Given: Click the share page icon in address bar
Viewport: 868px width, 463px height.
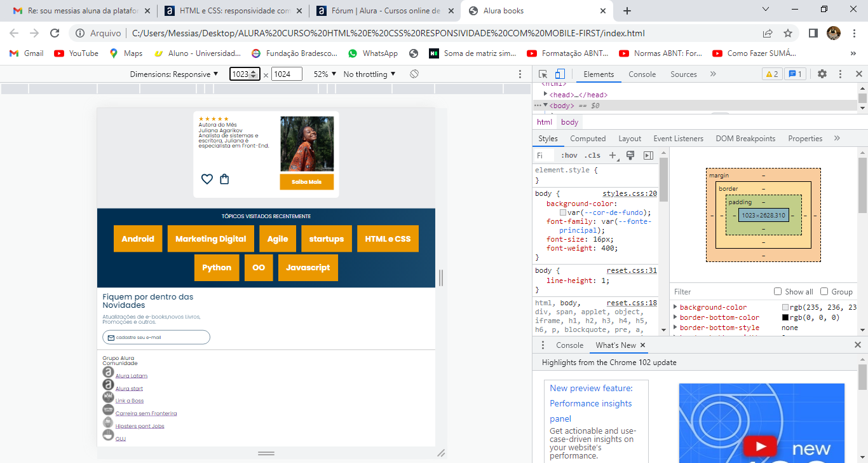Looking at the screenshot, I should pos(768,33).
